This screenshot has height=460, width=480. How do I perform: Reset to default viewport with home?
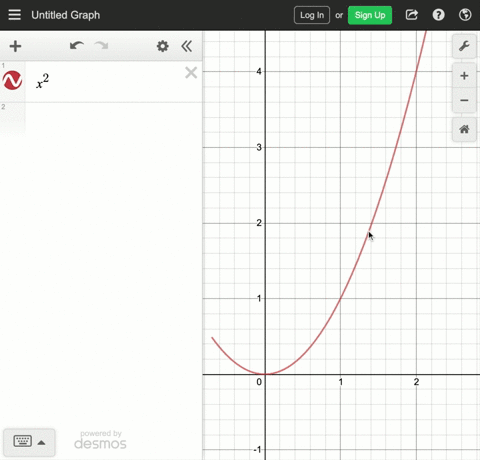(464, 129)
